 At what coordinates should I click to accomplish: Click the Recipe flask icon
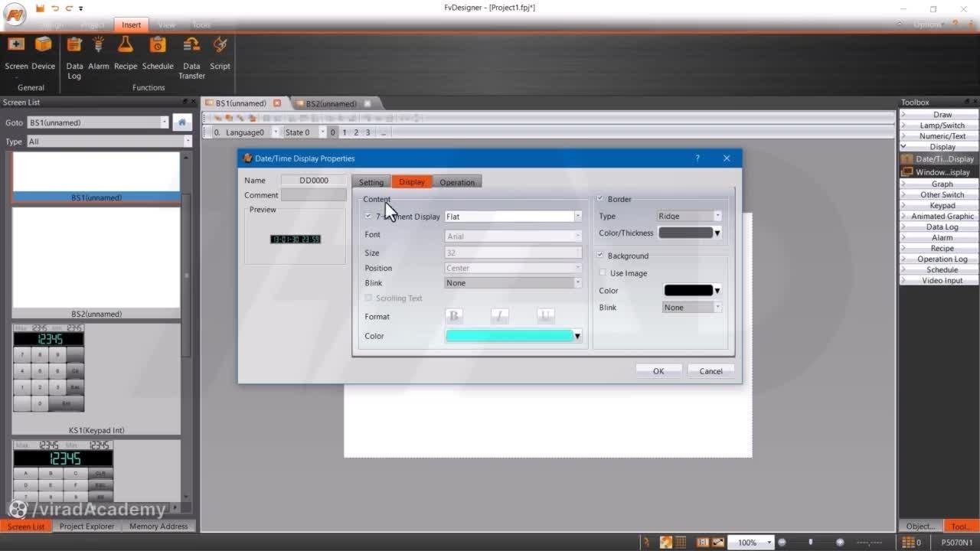coord(126,46)
